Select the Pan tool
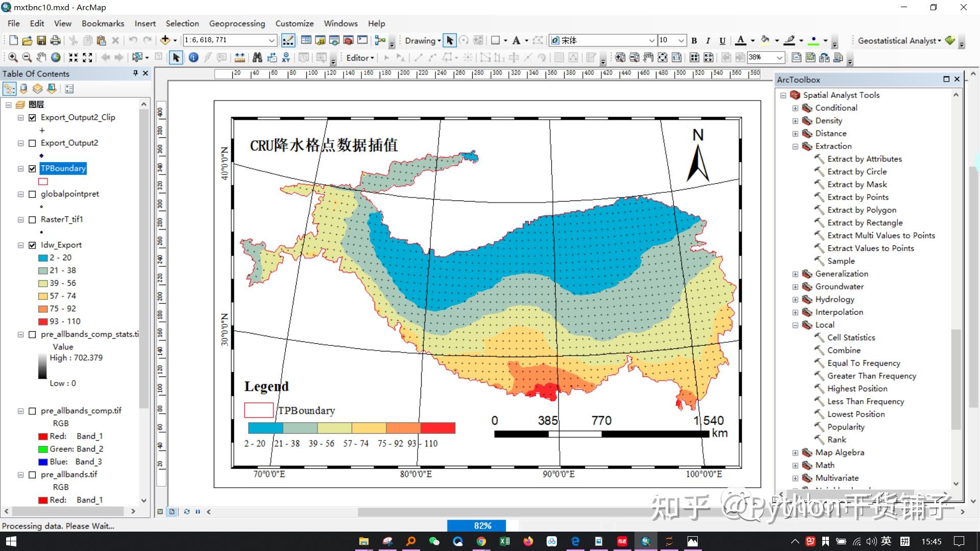This screenshot has width=980, height=551. click(42, 57)
